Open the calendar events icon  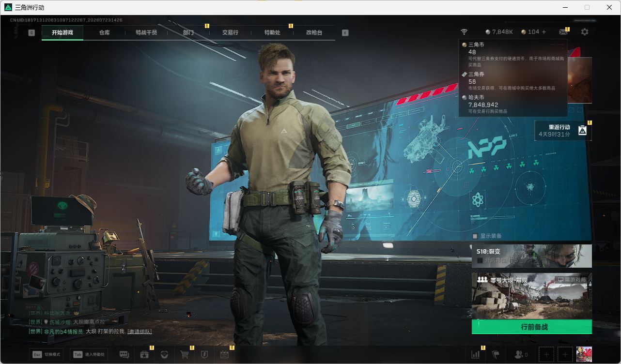click(x=224, y=355)
